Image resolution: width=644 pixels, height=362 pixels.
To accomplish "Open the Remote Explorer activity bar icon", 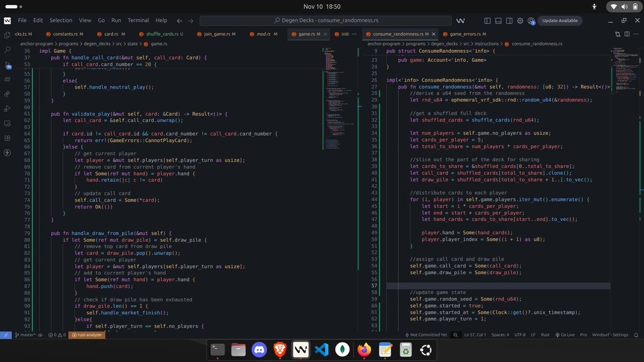I will pyautogui.click(x=8, y=123).
